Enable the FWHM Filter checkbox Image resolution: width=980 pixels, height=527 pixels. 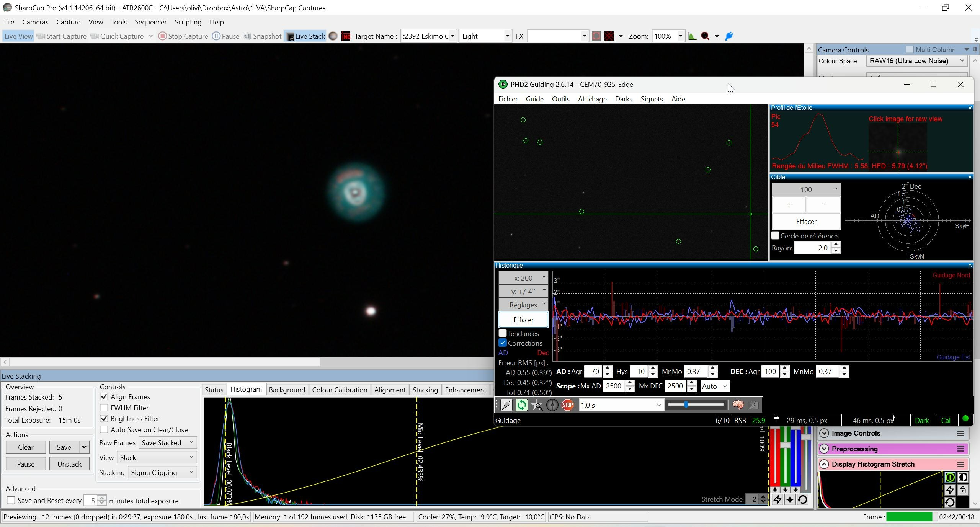[x=104, y=408]
